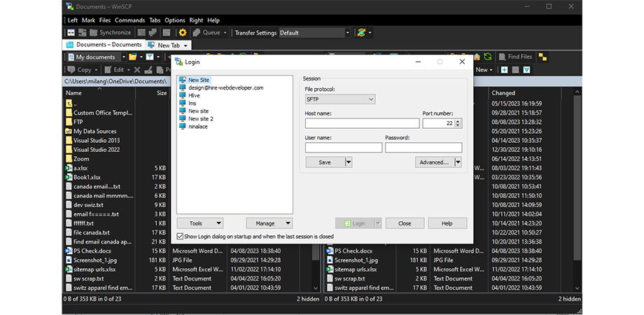Select Book1.xlsx in the left panel
Screen dimensions: 644x315
[x=87, y=177]
